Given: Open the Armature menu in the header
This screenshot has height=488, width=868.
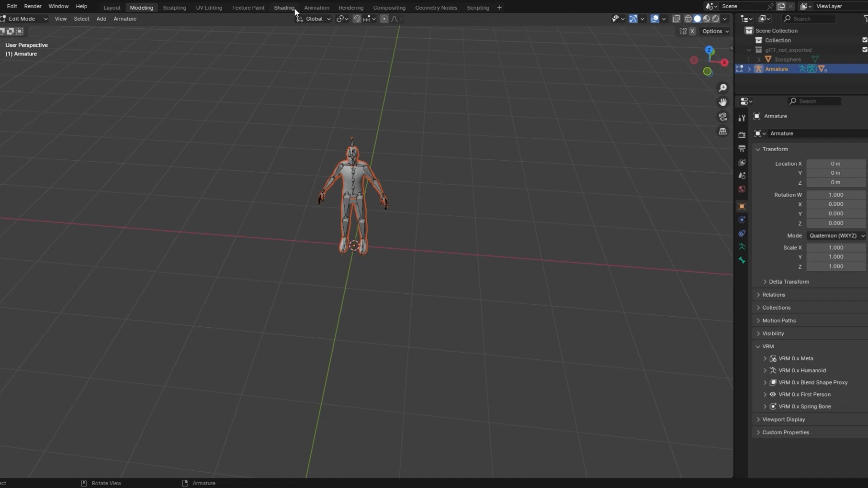Looking at the screenshot, I should [x=124, y=19].
